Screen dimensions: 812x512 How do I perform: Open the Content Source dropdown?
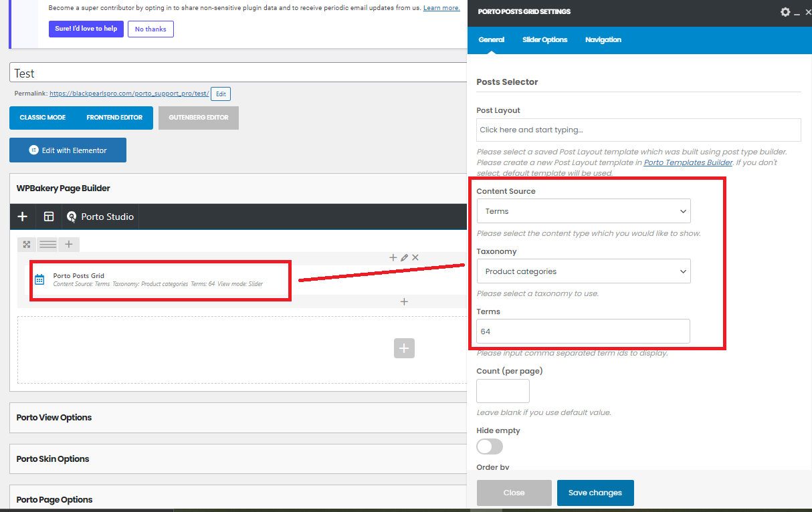583,211
